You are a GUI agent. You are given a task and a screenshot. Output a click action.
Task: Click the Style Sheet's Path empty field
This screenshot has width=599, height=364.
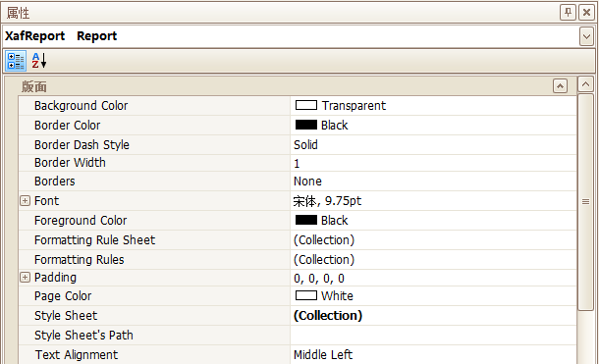(x=433, y=335)
